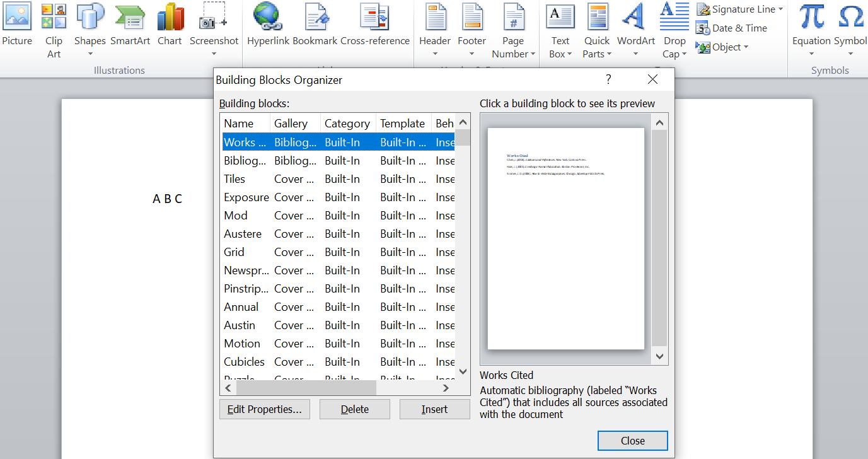This screenshot has height=459, width=868.
Task: Open the Footer gallery
Action: tap(472, 31)
